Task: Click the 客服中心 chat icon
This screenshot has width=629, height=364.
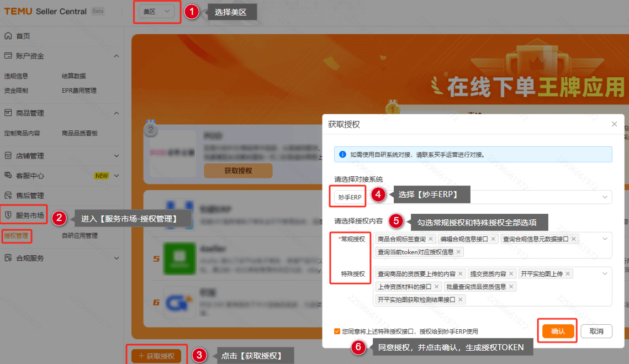Action: click(8, 176)
